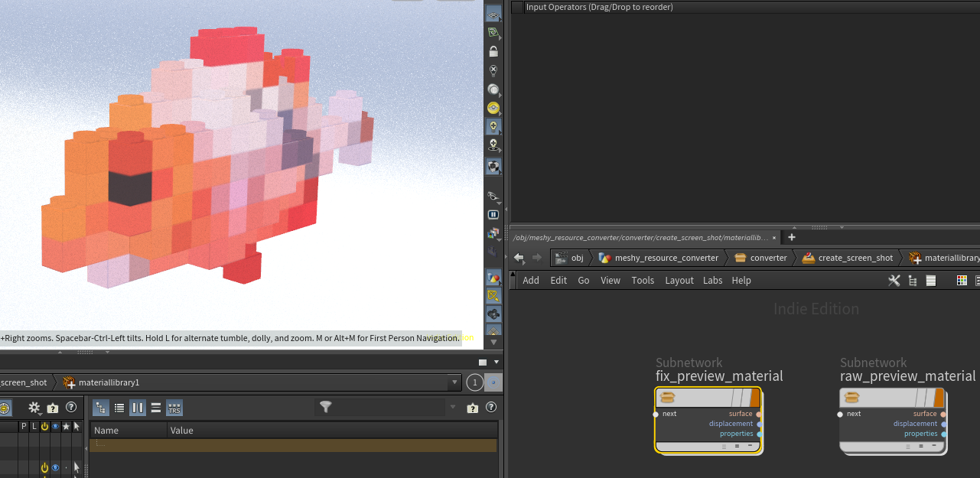Screen dimensions: 980x478
Task: Click the white sphere shading icon
Action: (493, 89)
